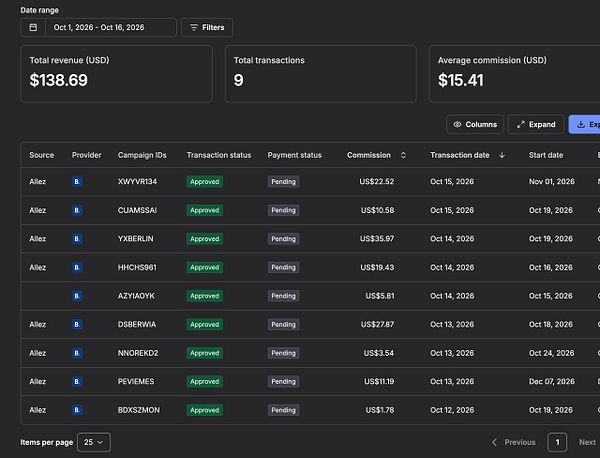
Task: Go to Previous page
Action: (x=514, y=442)
